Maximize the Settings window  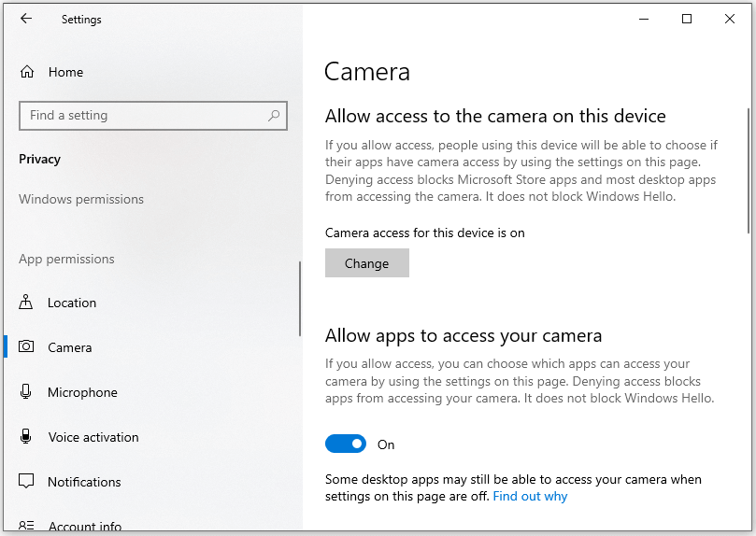(687, 20)
